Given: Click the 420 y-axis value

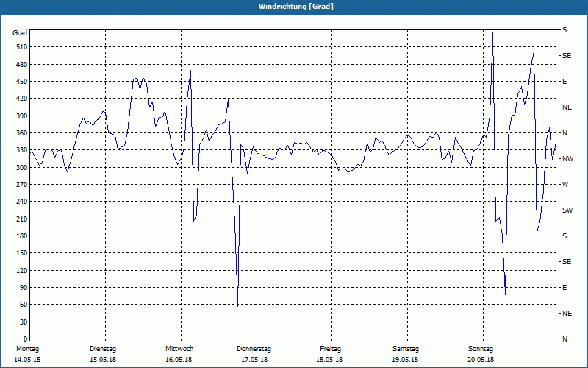Looking at the screenshot, I should pyautogui.click(x=21, y=99).
